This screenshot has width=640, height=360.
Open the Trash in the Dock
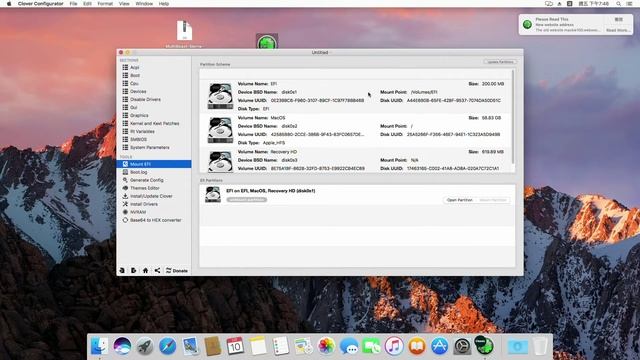coord(540,346)
